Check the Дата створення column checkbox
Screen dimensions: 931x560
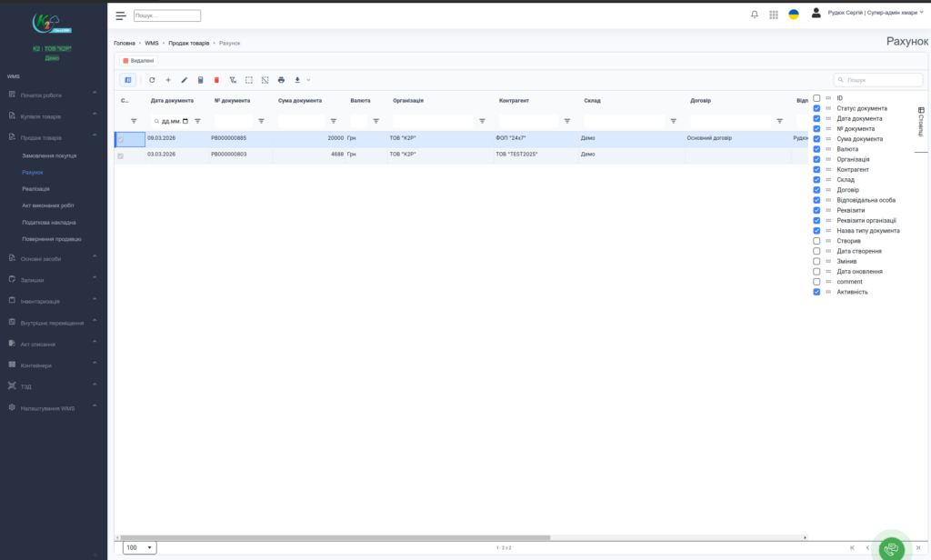pos(816,251)
